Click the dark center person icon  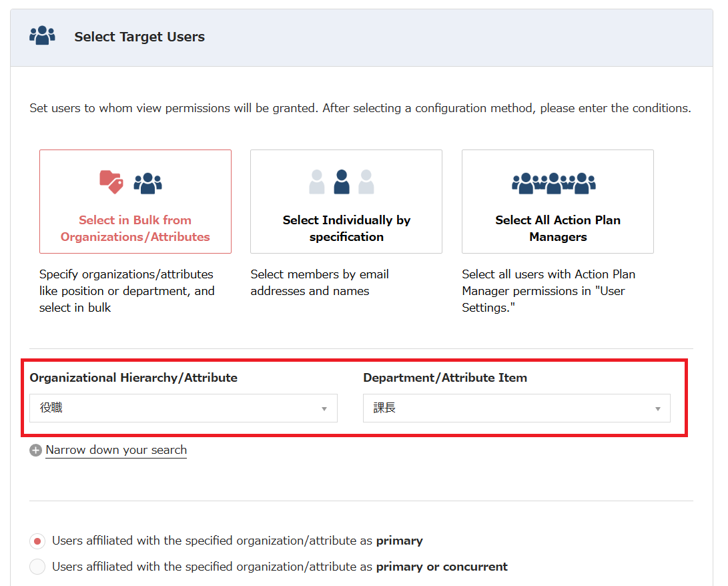point(342,182)
